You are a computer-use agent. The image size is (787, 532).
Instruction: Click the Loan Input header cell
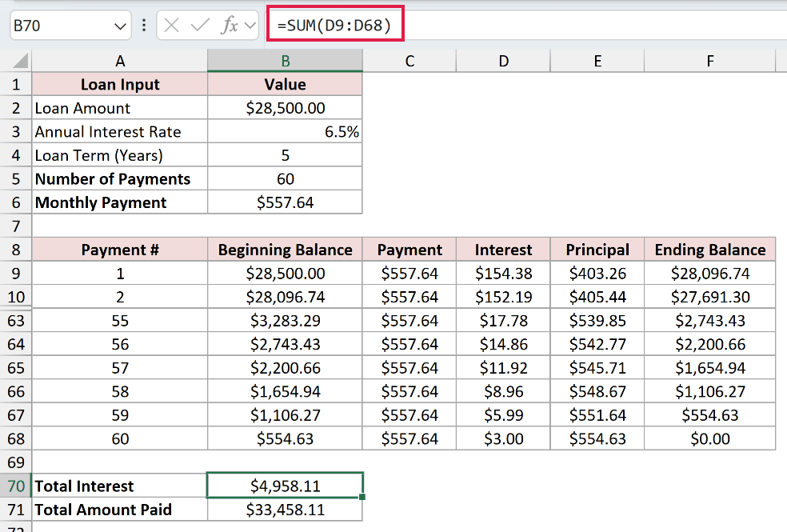pos(120,84)
